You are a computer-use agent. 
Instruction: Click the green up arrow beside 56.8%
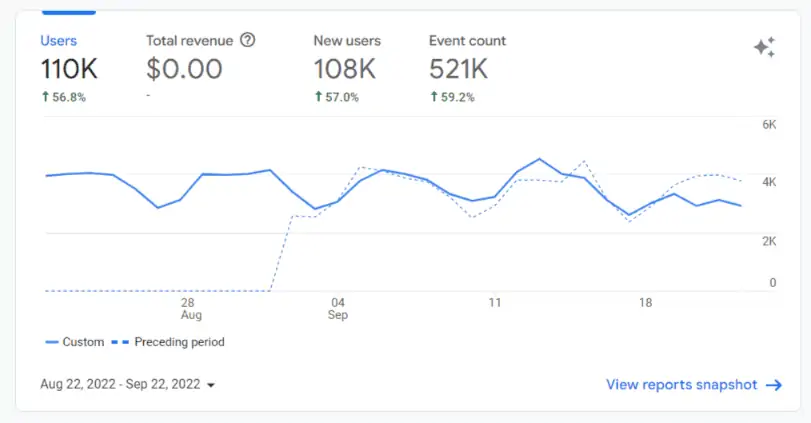tap(45, 97)
